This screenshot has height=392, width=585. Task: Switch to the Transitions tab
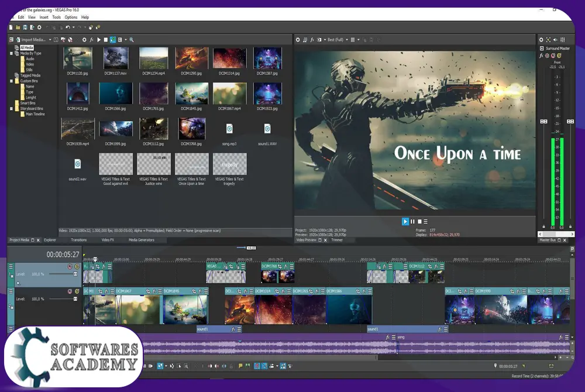[79, 240]
